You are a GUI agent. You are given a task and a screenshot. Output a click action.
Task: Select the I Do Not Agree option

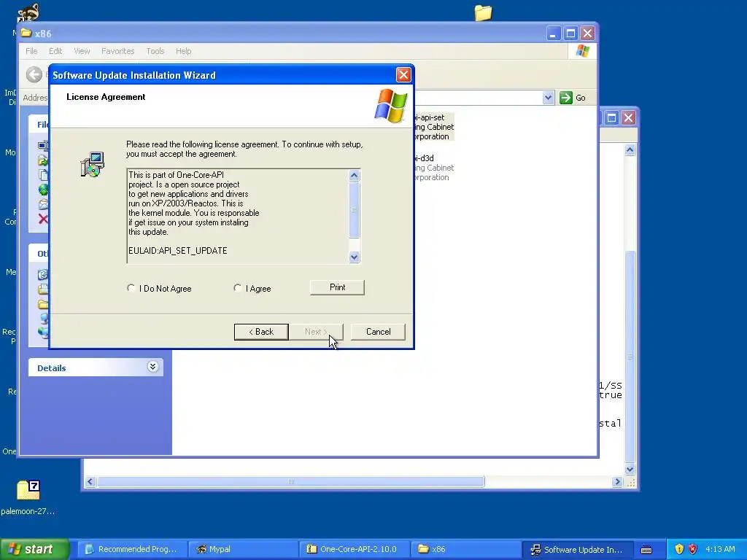(x=131, y=288)
